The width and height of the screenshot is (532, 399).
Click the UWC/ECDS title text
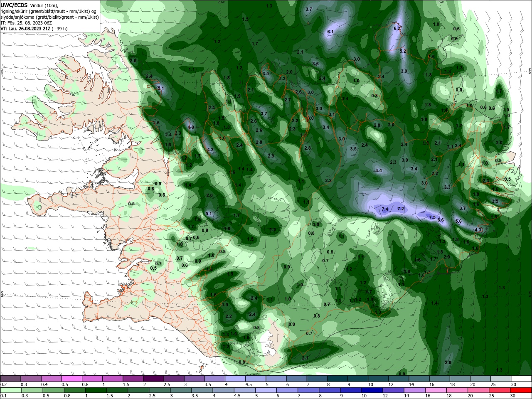click(15, 5)
